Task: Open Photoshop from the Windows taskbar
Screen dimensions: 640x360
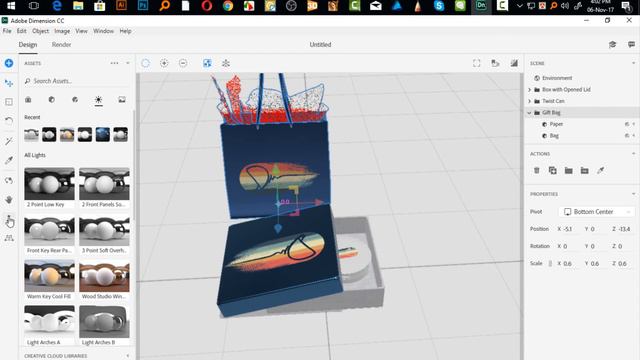Action: pos(143,6)
